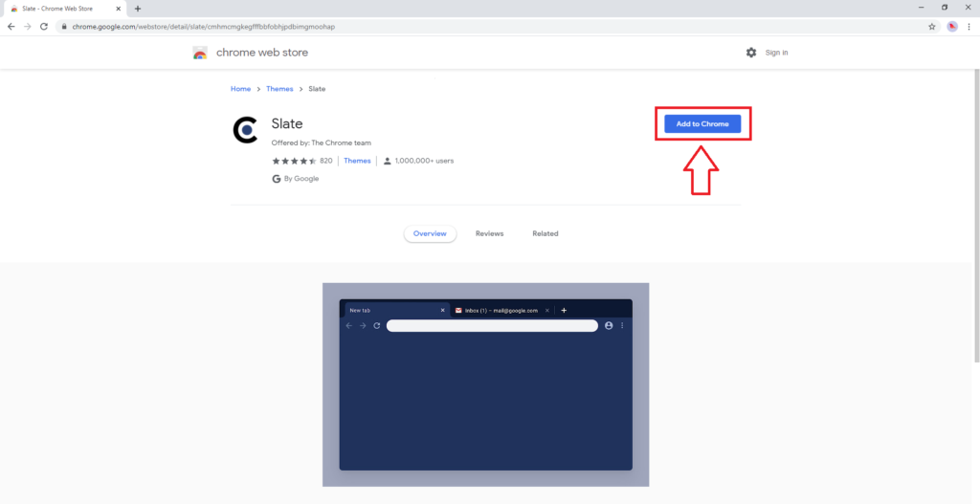Click the star rating with 820 reviews
The image size is (980, 504).
pos(301,161)
